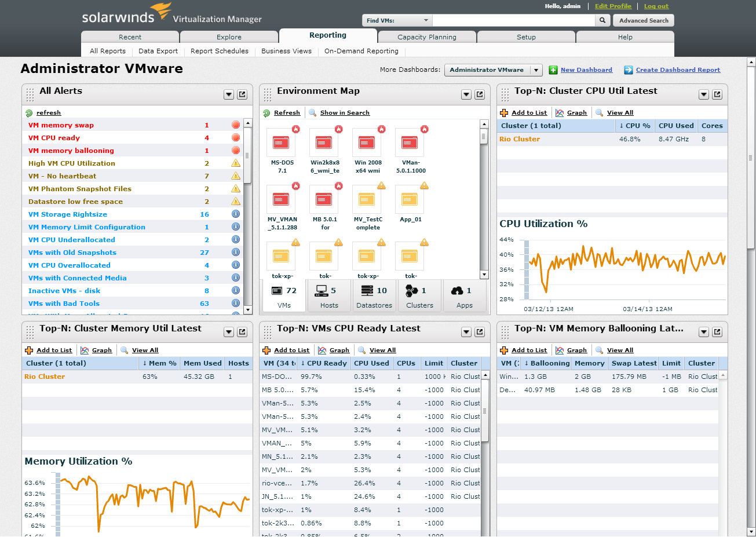Click the main page vertical scrollbar thumb
The height and width of the screenshot is (537, 756).
[751, 158]
